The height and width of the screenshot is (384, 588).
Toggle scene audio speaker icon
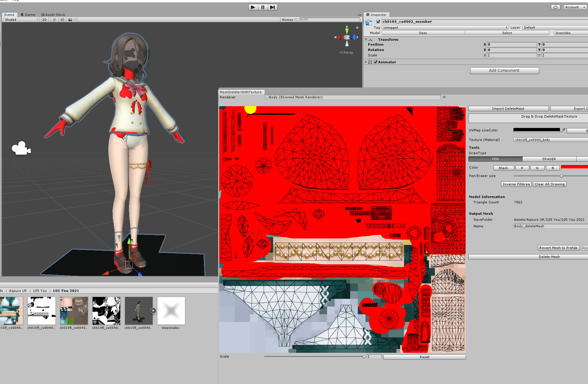pos(62,19)
